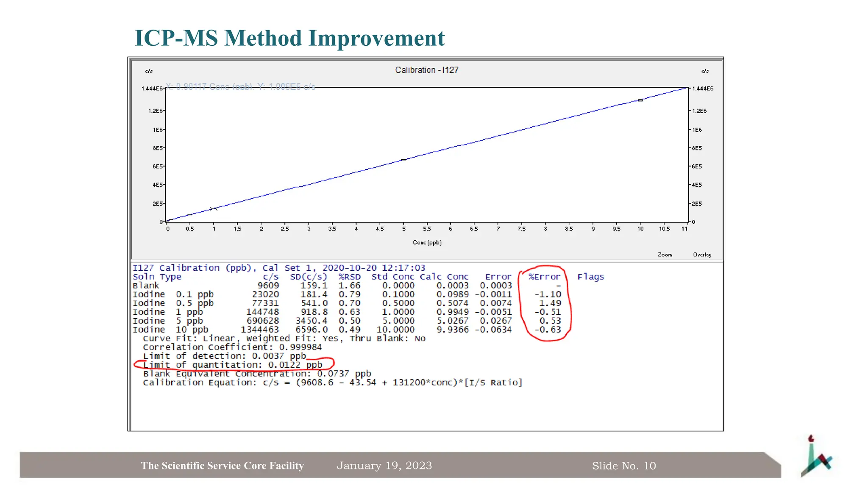
Task: Click the 0.5 ppb calibration point marker
Action: pyautogui.click(x=190, y=215)
